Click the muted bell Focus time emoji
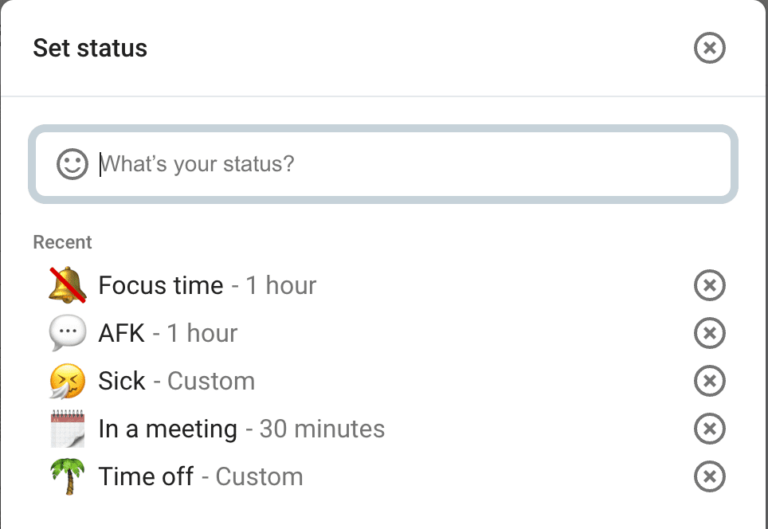768x529 pixels. pyautogui.click(x=68, y=285)
